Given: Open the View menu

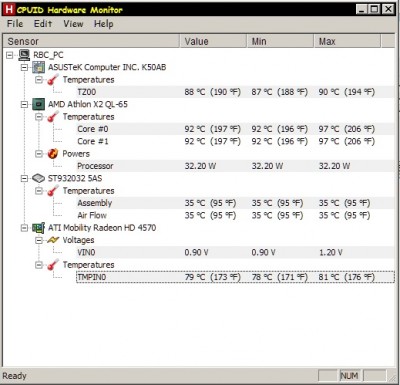Looking at the screenshot, I should coord(73,24).
